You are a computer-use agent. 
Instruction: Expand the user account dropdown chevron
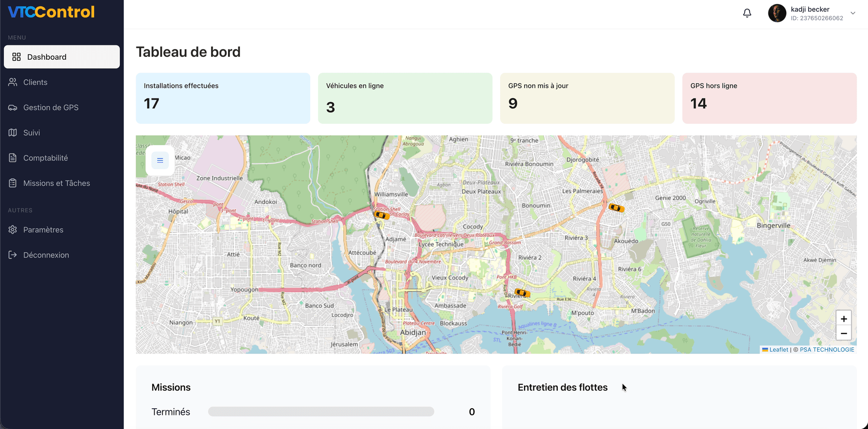click(x=853, y=13)
